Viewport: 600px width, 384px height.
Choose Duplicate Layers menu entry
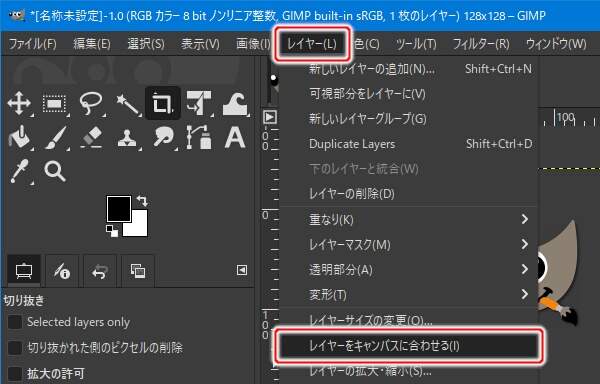[409, 144]
